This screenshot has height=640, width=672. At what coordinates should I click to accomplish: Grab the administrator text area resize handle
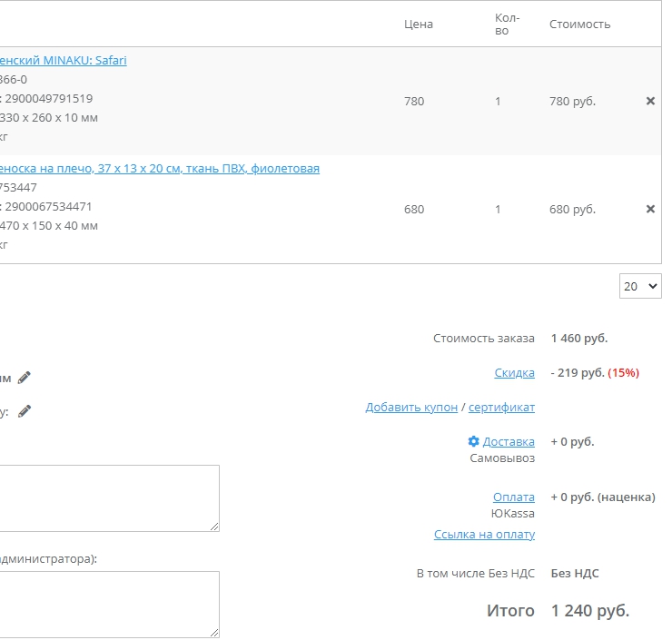214,633
